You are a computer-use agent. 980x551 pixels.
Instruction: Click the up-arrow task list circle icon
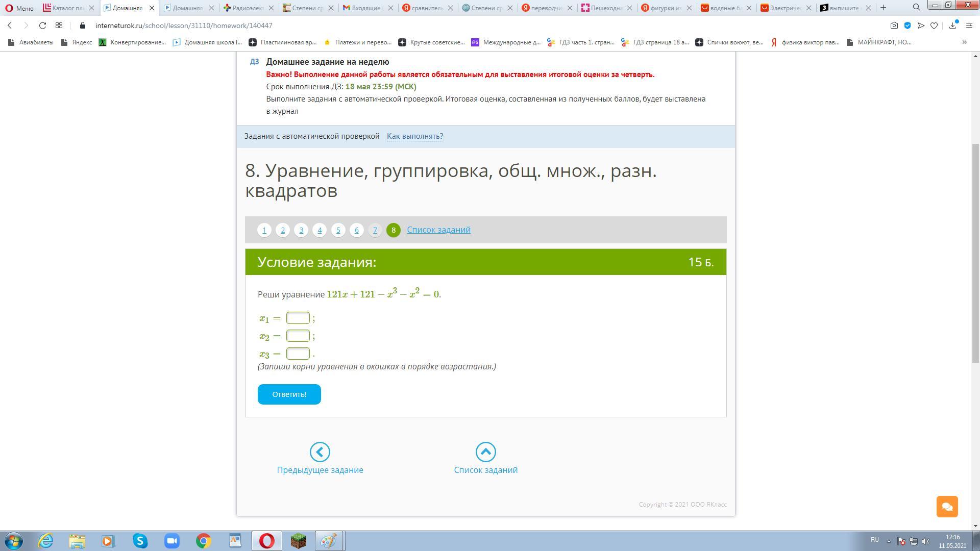pos(485,452)
